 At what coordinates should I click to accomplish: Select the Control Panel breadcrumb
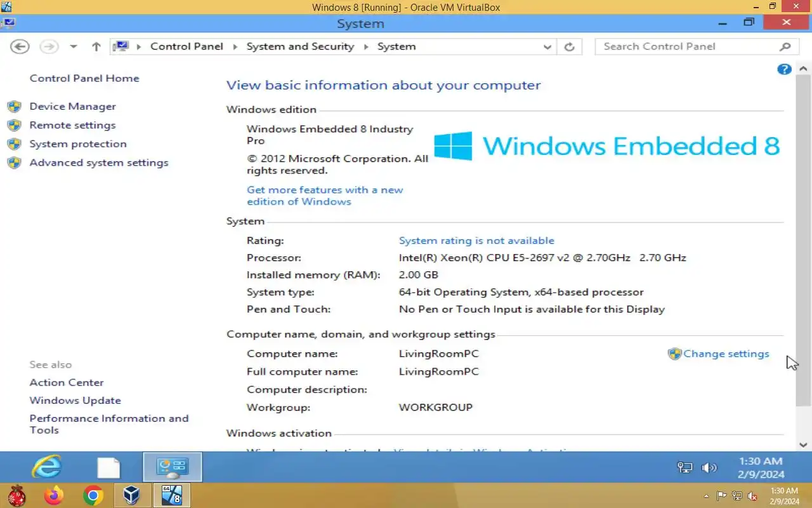click(x=187, y=46)
